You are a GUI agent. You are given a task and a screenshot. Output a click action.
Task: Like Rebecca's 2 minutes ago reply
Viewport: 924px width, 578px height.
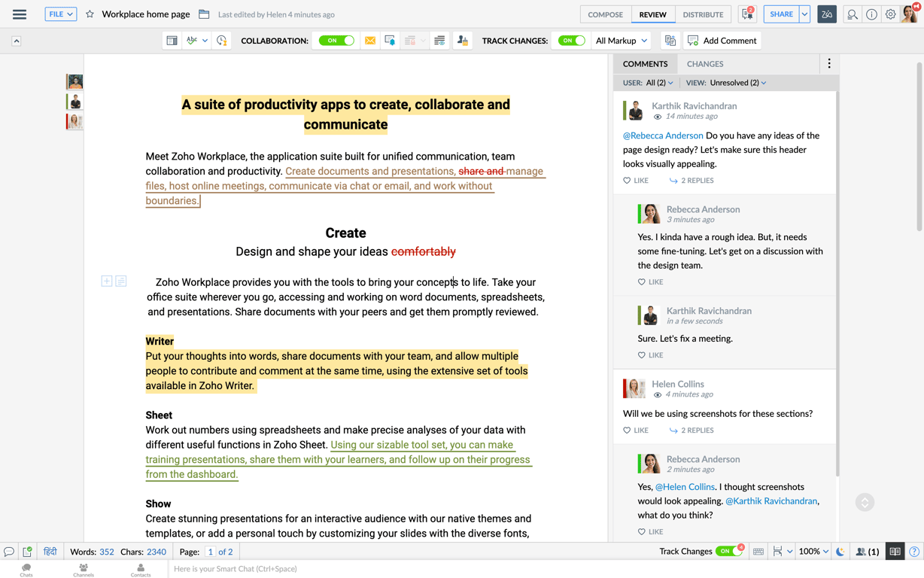click(651, 531)
